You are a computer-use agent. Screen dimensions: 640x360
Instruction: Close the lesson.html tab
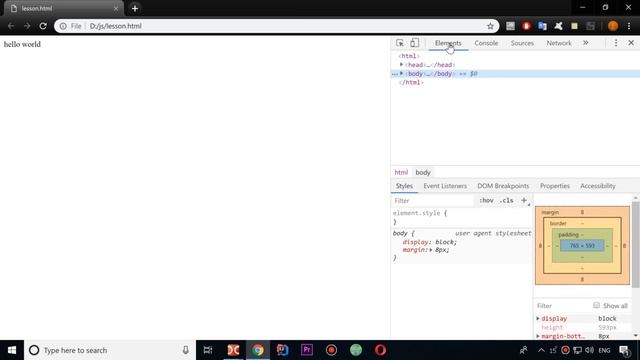[116, 8]
